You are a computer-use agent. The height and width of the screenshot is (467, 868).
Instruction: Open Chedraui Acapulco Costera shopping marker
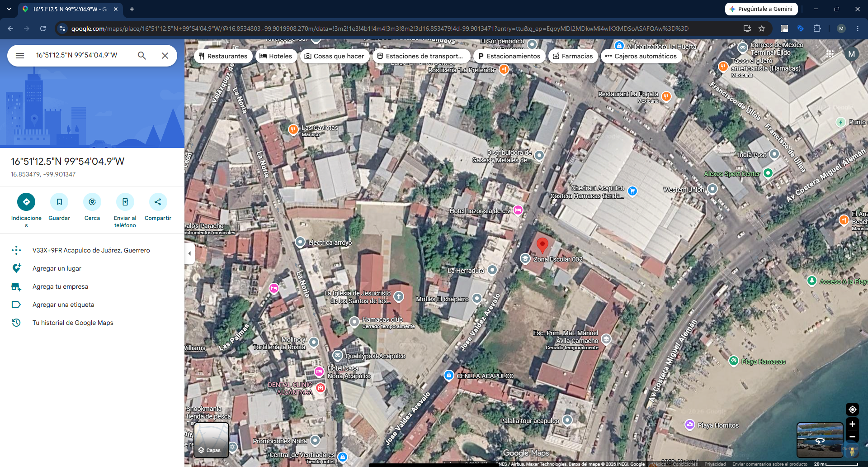coord(632,191)
